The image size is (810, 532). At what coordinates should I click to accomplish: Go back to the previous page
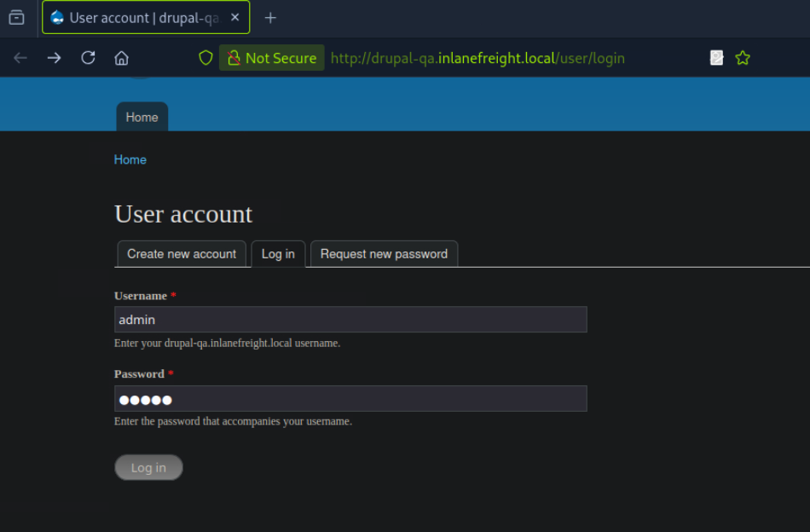(x=20, y=58)
